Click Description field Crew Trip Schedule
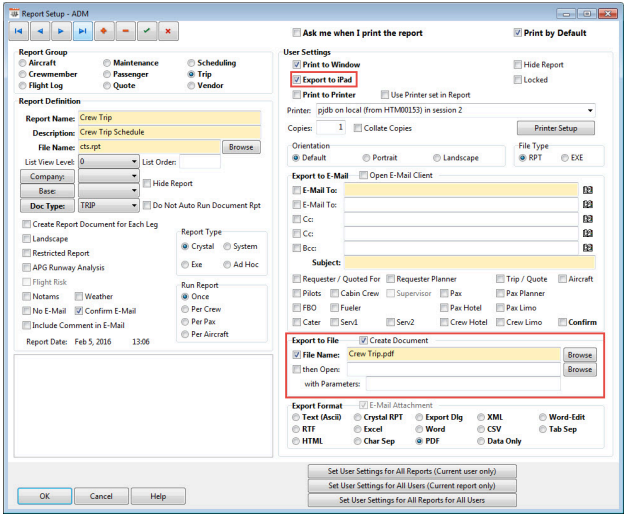Viewport: 625px width, 514px height. click(x=169, y=132)
